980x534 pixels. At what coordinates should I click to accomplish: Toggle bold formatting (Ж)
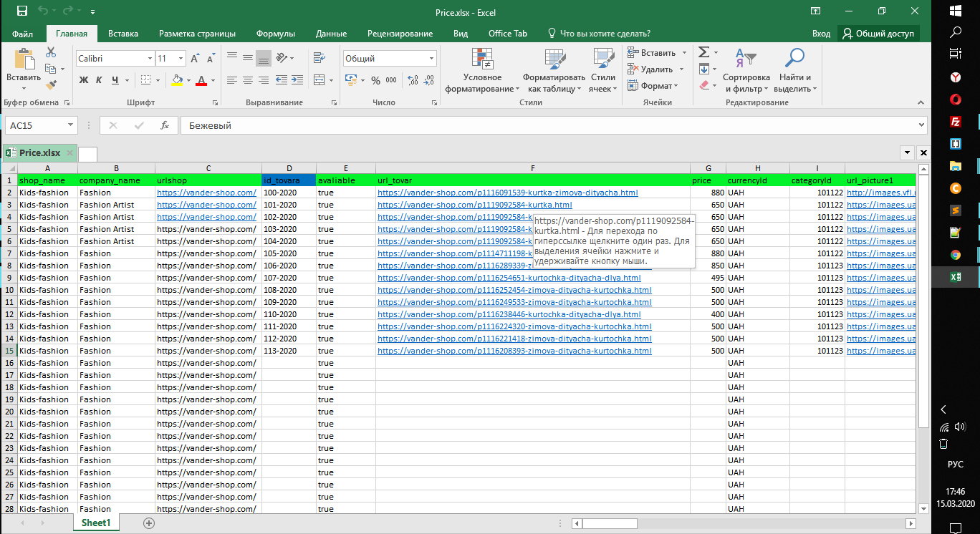(83, 80)
